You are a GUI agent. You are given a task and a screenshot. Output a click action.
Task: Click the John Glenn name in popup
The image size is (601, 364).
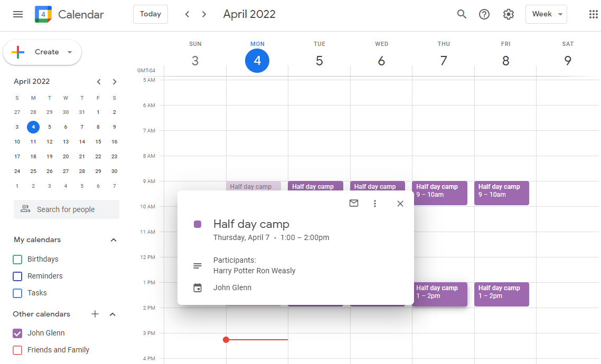click(232, 288)
